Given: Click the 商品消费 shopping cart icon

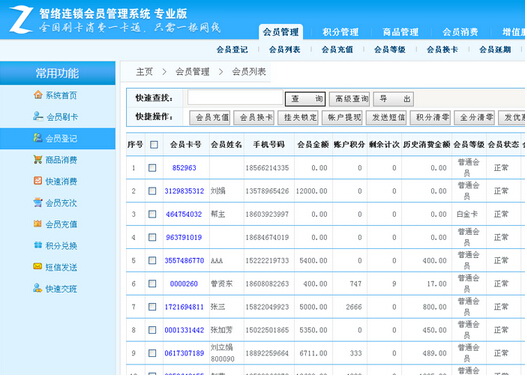Looking at the screenshot, I should 38,159.
